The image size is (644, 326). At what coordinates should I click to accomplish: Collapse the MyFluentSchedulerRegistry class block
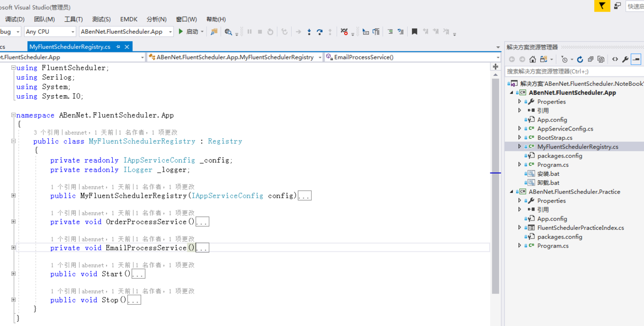point(14,141)
